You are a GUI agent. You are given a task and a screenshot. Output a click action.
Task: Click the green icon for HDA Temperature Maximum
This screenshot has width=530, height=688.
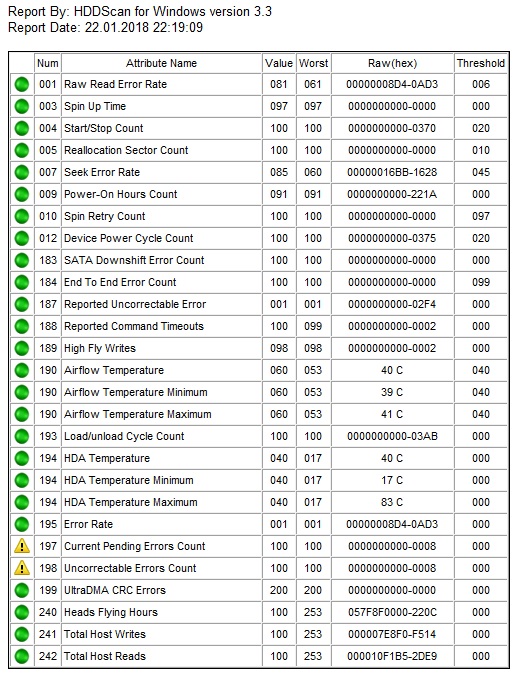click(21, 502)
